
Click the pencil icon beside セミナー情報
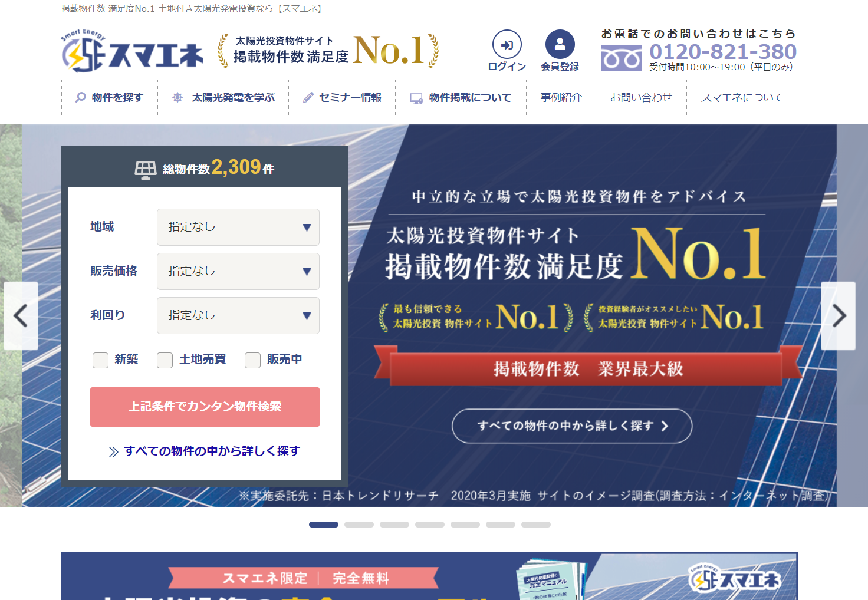click(308, 98)
